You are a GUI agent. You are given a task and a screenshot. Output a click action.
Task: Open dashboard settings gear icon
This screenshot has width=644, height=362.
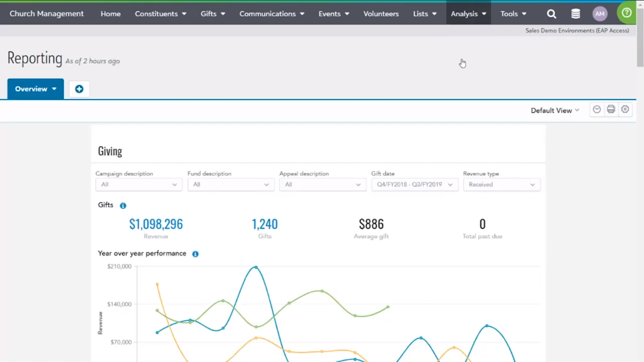tap(625, 109)
